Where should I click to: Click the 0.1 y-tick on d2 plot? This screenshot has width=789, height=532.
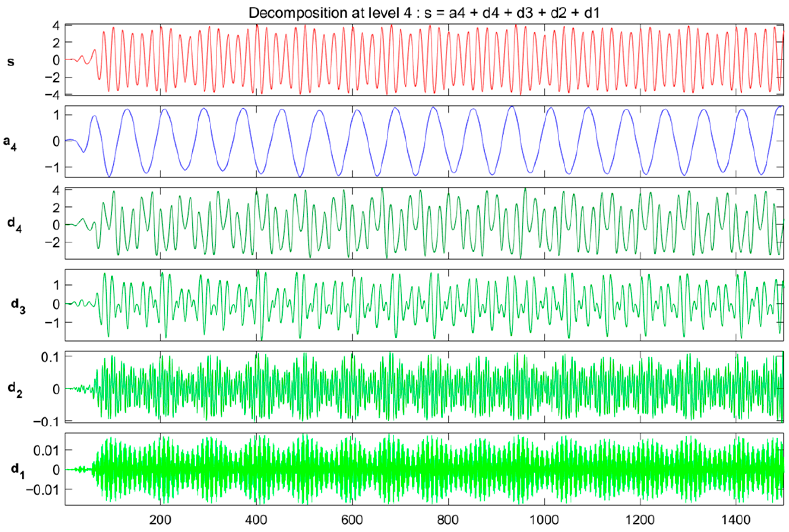tap(50, 357)
